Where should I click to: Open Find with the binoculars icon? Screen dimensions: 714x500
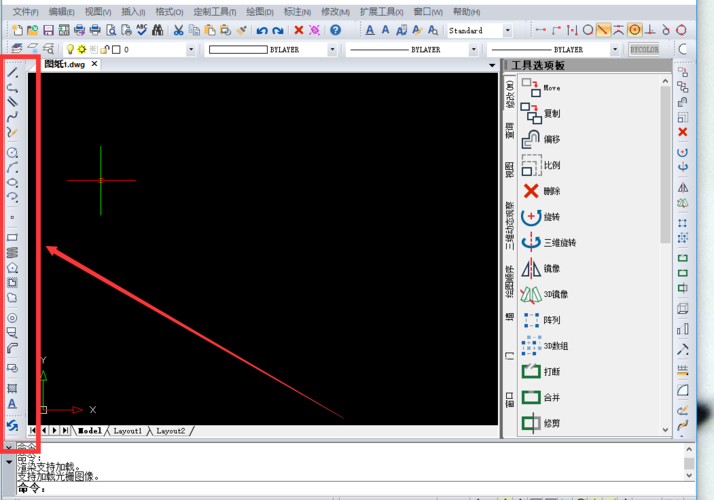[158, 30]
